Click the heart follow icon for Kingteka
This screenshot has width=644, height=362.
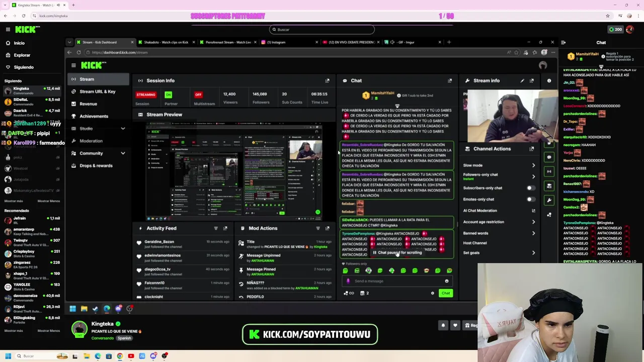click(455, 325)
